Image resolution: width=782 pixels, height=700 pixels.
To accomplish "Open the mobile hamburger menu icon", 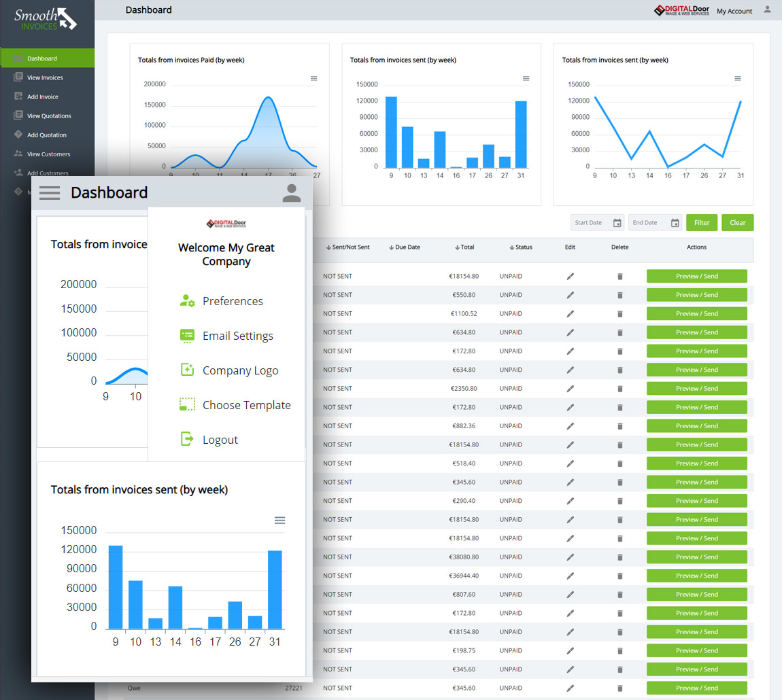I will [x=50, y=192].
